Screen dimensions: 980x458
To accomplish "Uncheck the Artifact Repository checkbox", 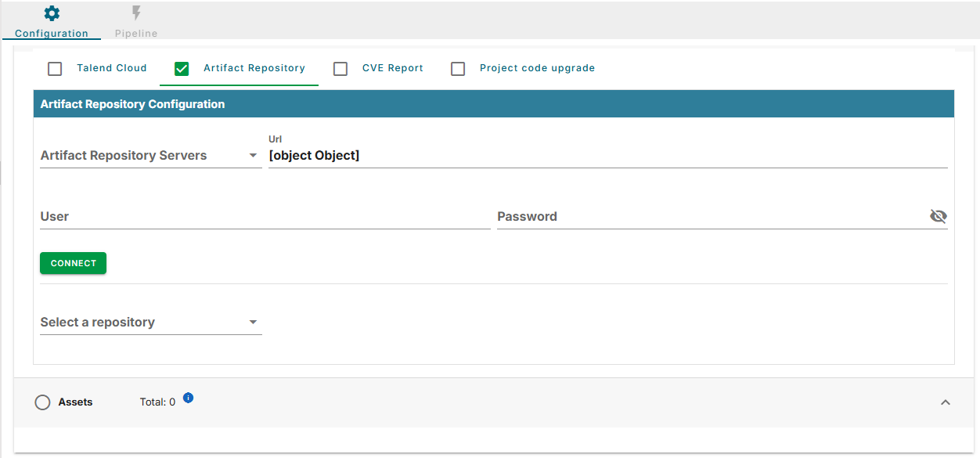I will 182,69.
